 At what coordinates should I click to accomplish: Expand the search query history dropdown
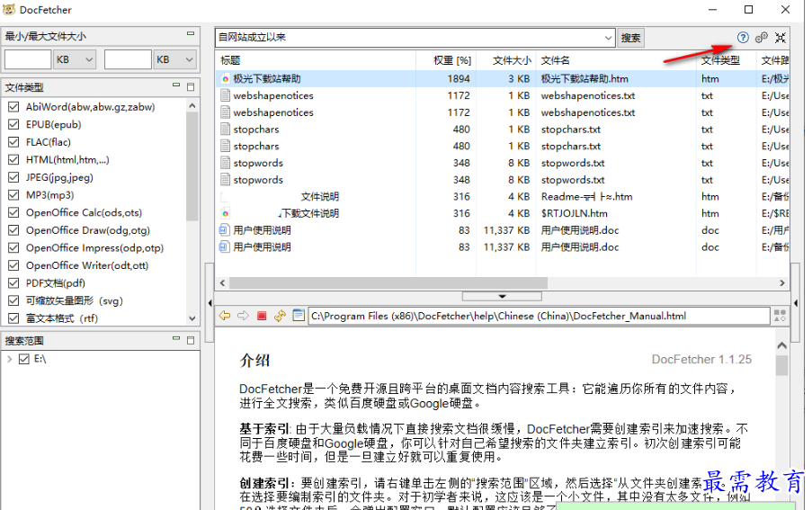coord(608,38)
